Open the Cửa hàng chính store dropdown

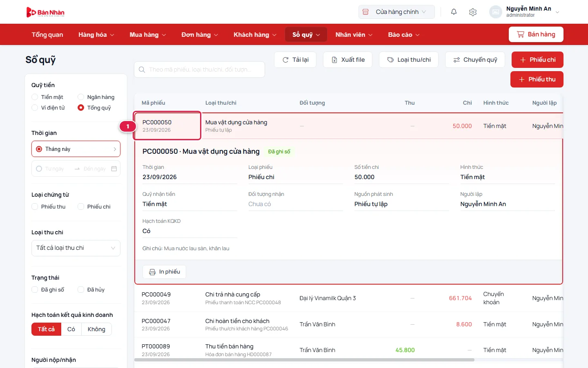coord(396,12)
